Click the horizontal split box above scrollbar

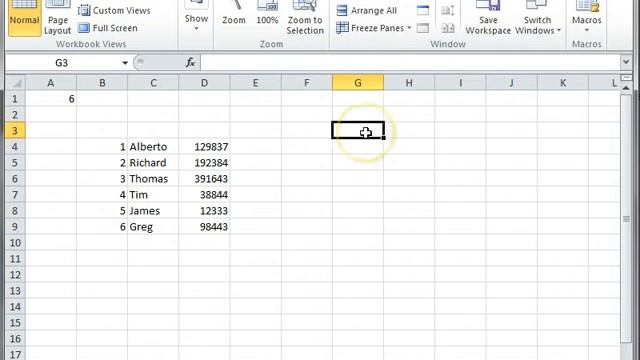coord(626,77)
